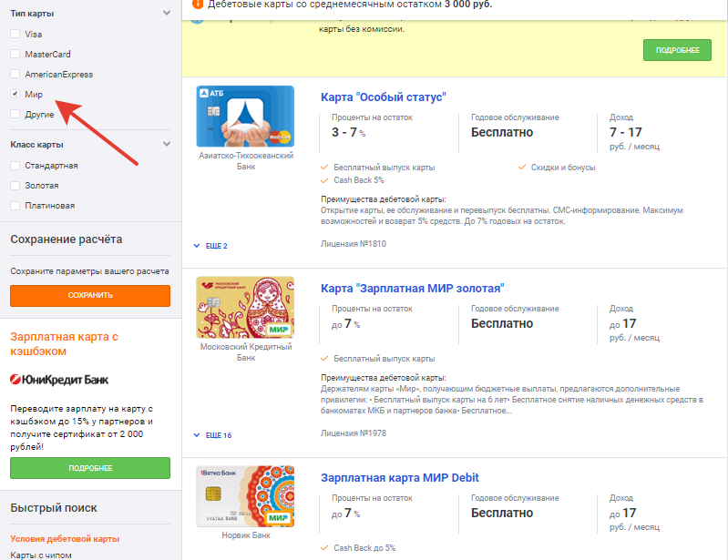The height and width of the screenshot is (560, 728).
Task: Open the Карта "Особый статус" link
Action: 383,97
